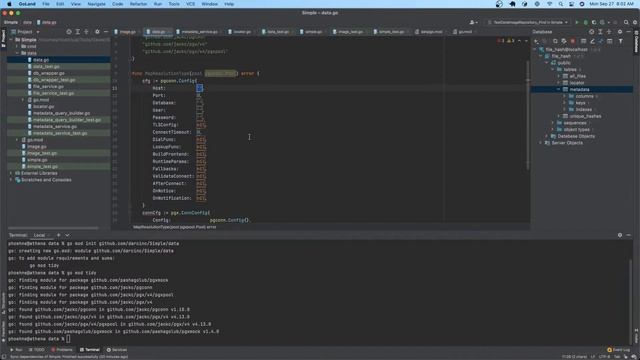
Task: Click the terminal command prompt input line
Action: [318, 339]
